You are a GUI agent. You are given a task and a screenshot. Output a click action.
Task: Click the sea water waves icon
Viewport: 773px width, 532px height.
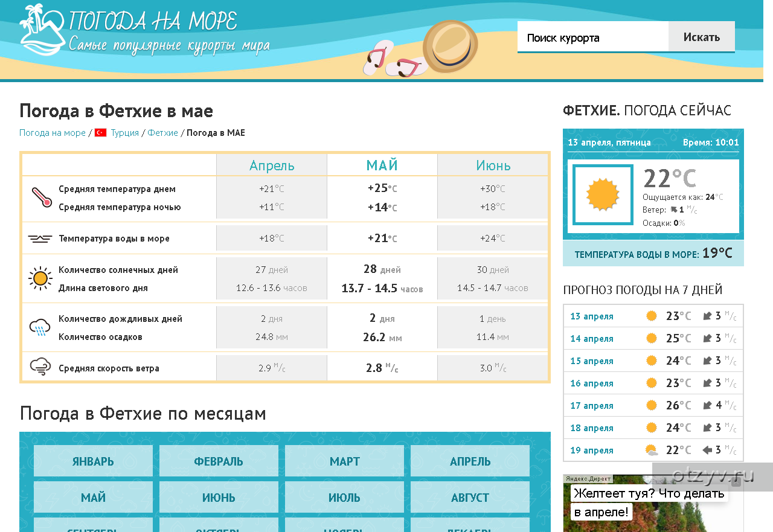tap(40, 239)
